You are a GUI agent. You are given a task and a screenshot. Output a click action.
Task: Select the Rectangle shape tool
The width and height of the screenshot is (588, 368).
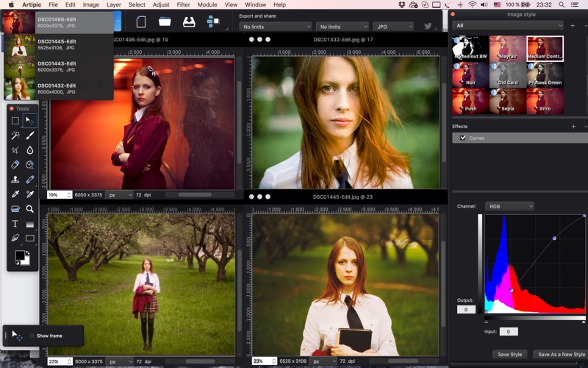tap(30, 238)
